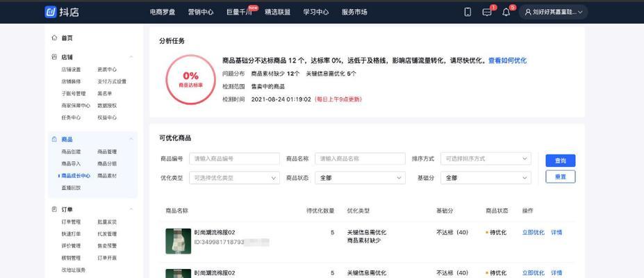Collapse the 订单 sidebar section chevron
Screen dimensions: 644x278
coord(131,209)
